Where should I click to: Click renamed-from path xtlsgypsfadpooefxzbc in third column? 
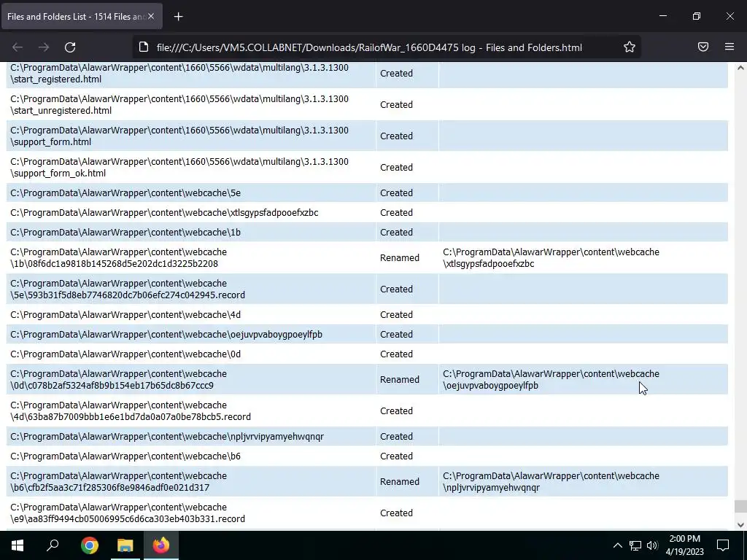click(x=551, y=257)
